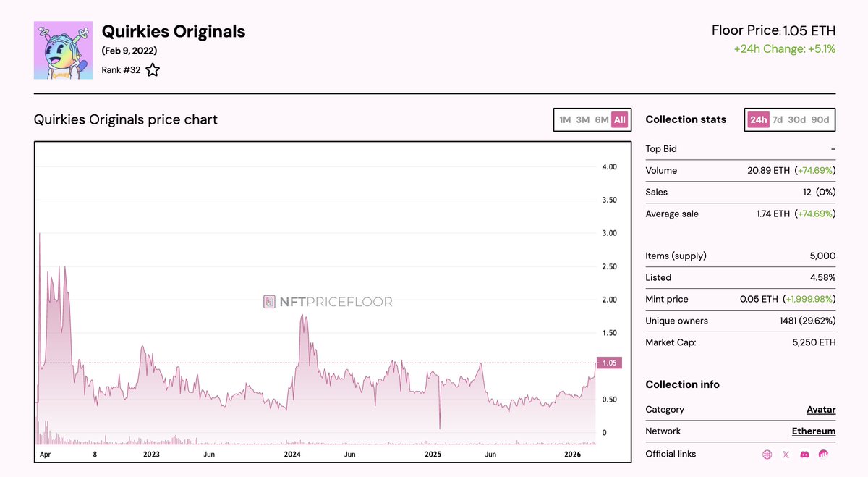Select the All chart range

click(x=620, y=120)
